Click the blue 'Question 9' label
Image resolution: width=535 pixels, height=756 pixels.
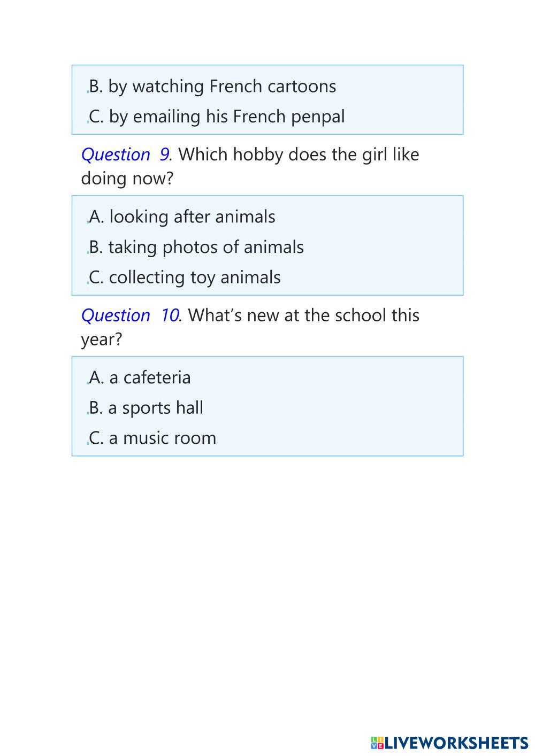pyautogui.click(x=125, y=155)
